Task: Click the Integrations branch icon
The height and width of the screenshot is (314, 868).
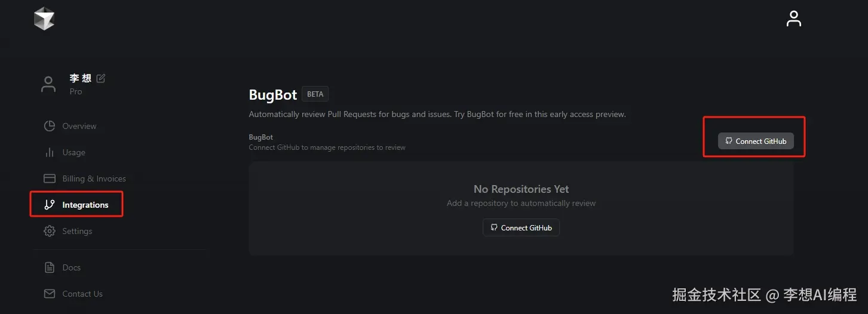Action: (x=50, y=205)
